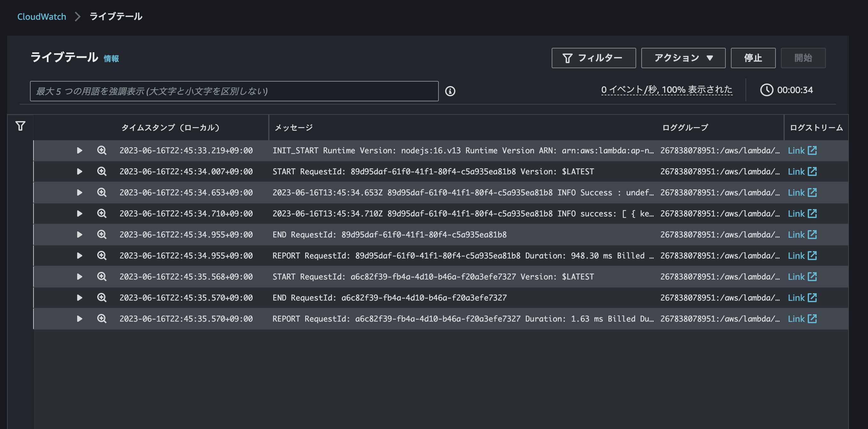Click the magnifier icon on the first START row

(x=102, y=171)
